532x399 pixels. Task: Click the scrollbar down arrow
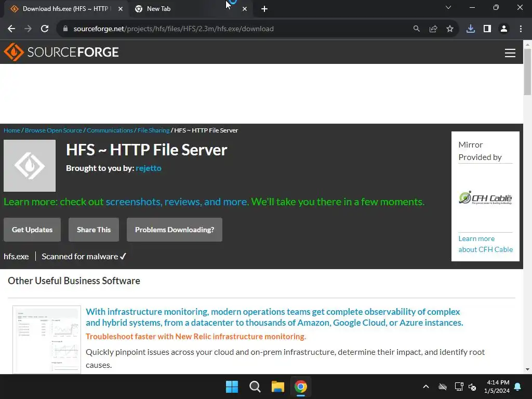point(527,369)
